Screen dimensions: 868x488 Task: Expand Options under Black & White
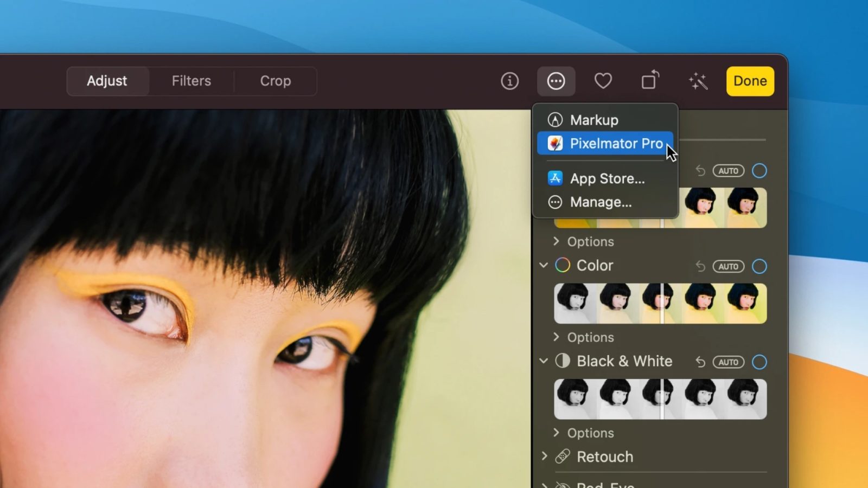click(556, 433)
